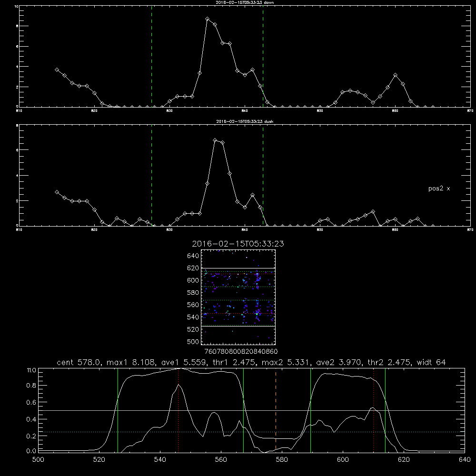
Task: Click the '0.4' y-axis label of bottom plot
Action: (31, 419)
